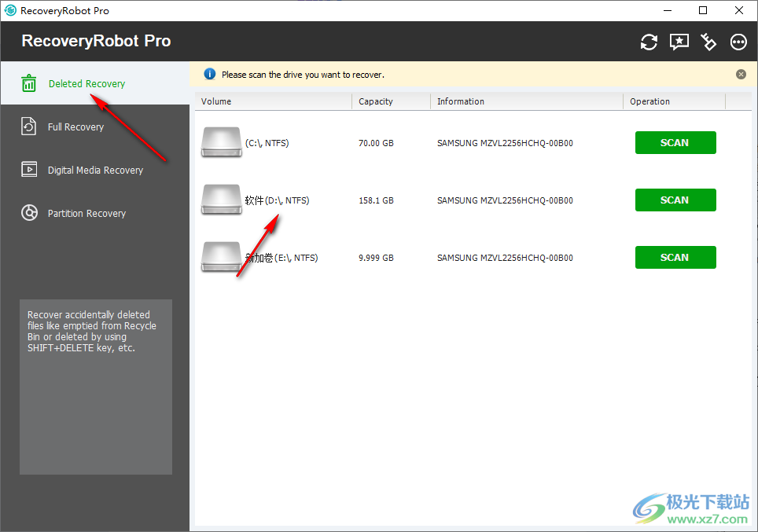Scan the 软件 D: drive
758x532 pixels.
coord(675,200)
